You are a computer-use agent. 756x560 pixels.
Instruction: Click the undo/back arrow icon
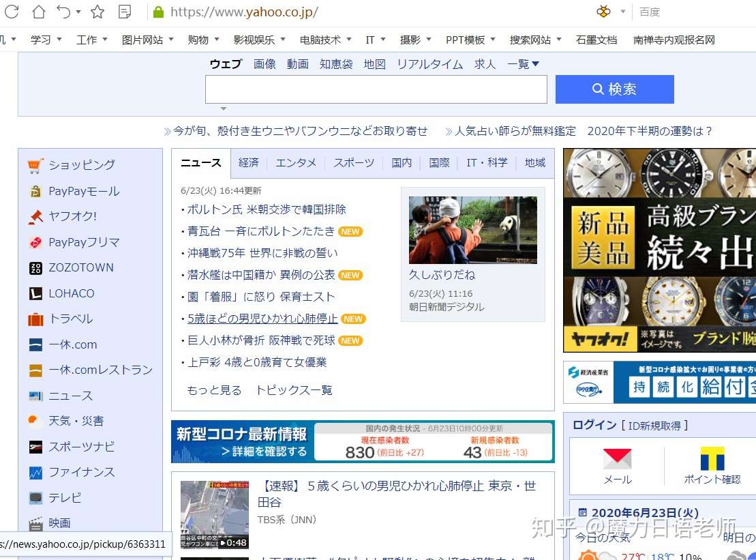63,12
